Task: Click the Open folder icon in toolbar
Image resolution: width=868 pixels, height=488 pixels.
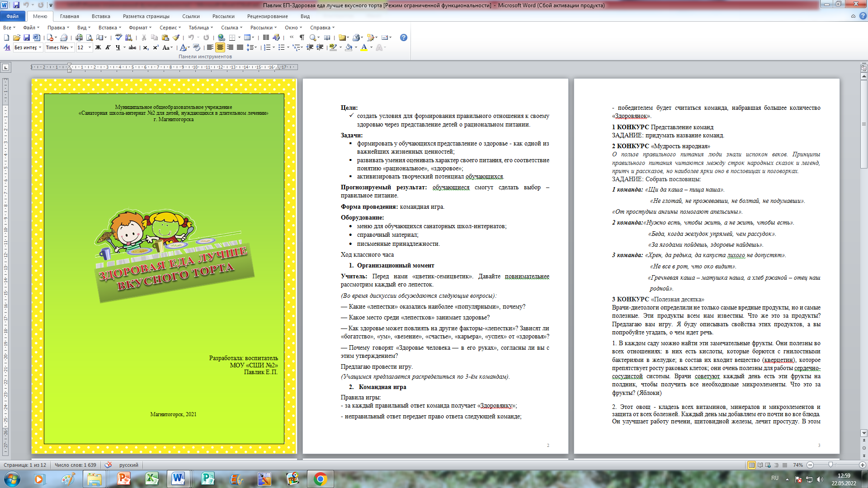Action: (x=17, y=38)
